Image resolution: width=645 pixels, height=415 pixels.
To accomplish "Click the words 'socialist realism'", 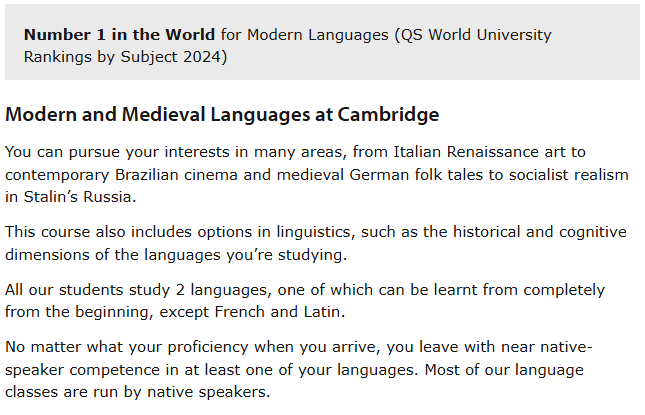I will (x=569, y=175).
